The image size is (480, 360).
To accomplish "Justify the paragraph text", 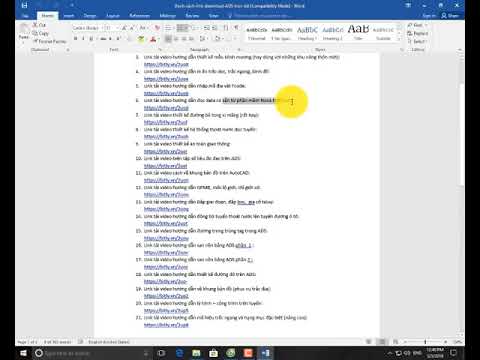I will pos(192,39).
